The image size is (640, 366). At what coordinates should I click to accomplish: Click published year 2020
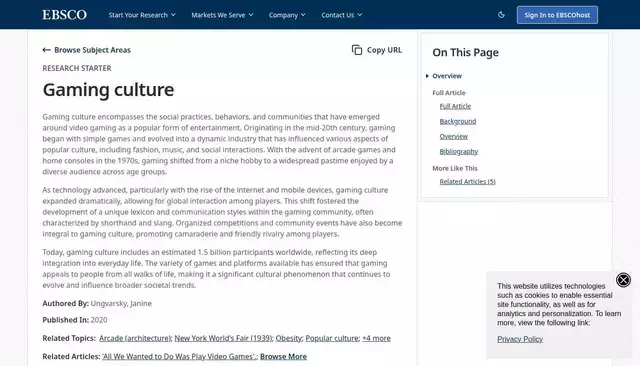coord(99,320)
